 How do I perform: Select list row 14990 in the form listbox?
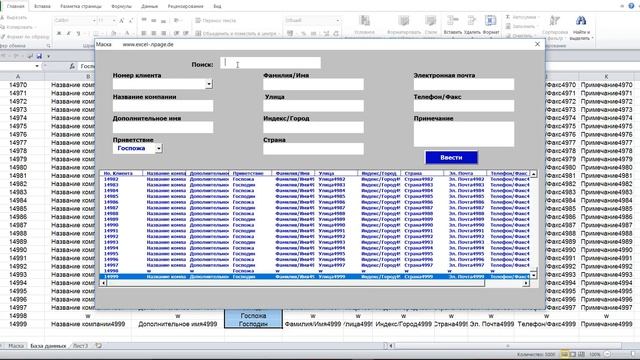pyautogui.click(x=314, y=225)
